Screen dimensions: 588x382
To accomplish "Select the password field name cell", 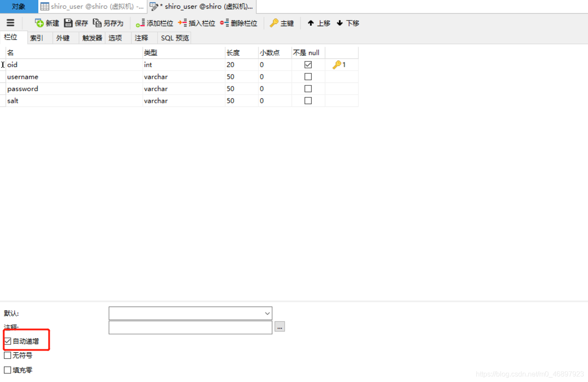I will pos(74,89).
